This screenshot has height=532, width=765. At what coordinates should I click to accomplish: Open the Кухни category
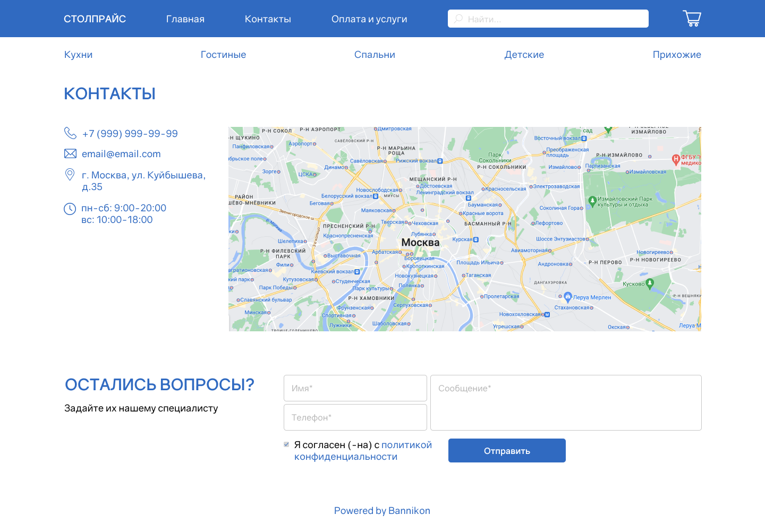78,55
